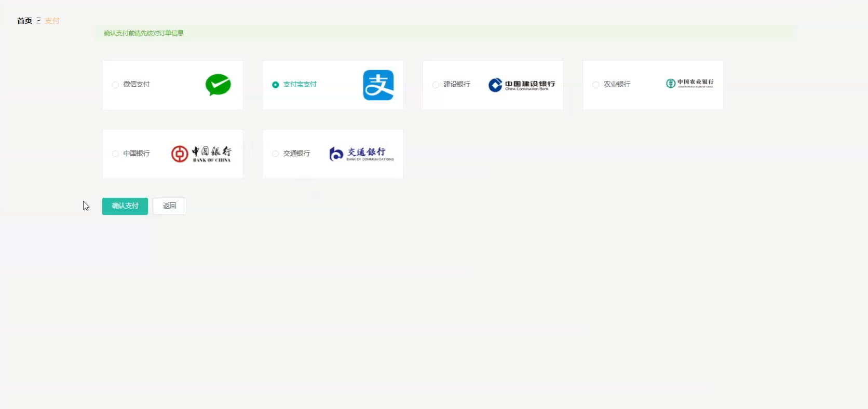Image resolution: width=868 pixels, height=409 pixels.
Task: Click the 中国银行 label text
Action: 137,154
